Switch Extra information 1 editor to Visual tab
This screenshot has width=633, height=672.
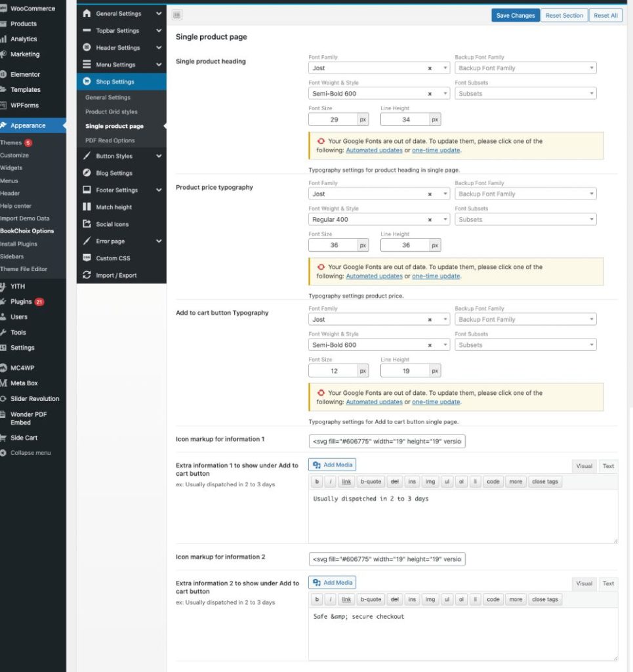click(x=584, y=466)
